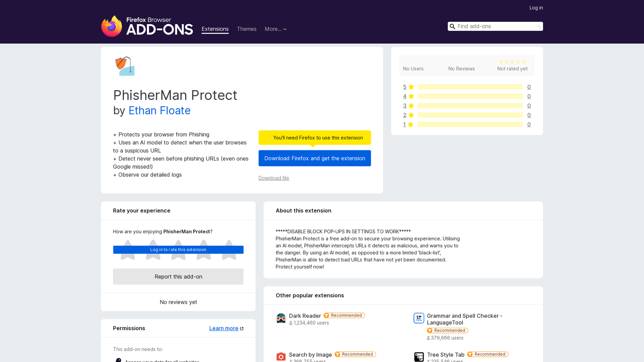Open the Dark Reader extension title
This screenshot has height=362, width=644.
305,316
